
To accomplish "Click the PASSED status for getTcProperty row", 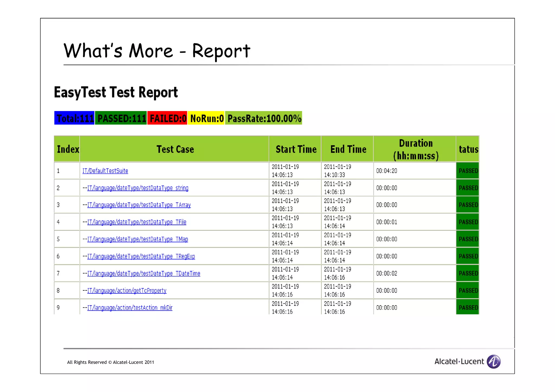I will 468,290.
